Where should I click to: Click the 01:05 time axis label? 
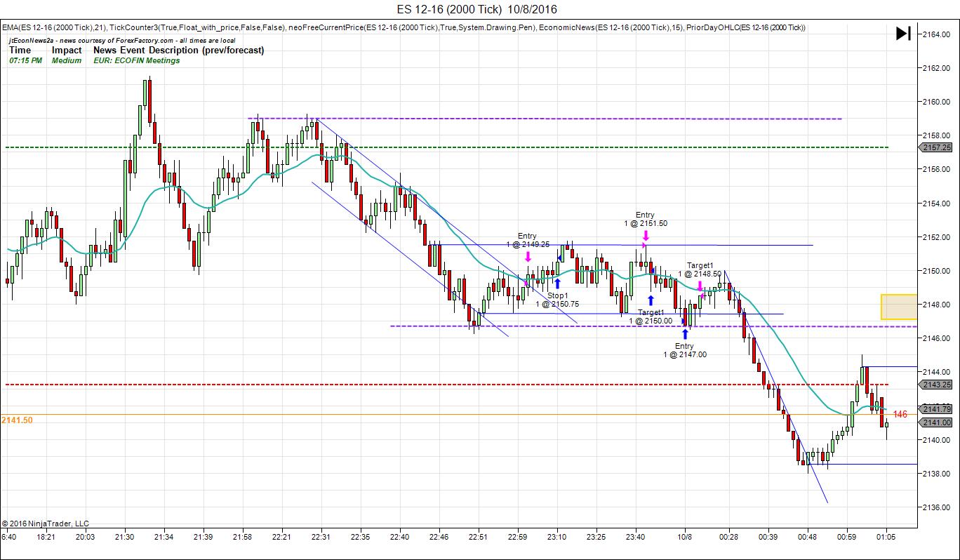pos(886,537)
